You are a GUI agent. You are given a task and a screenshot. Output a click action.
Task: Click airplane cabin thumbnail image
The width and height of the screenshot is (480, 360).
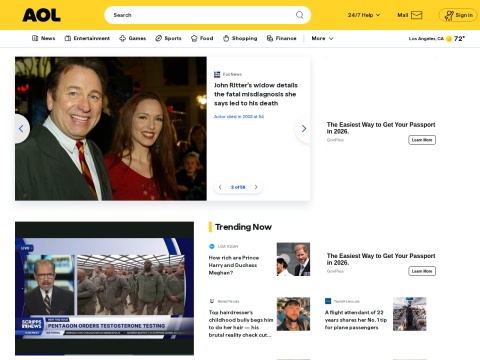pyautogui.click(x=410, y=314)
